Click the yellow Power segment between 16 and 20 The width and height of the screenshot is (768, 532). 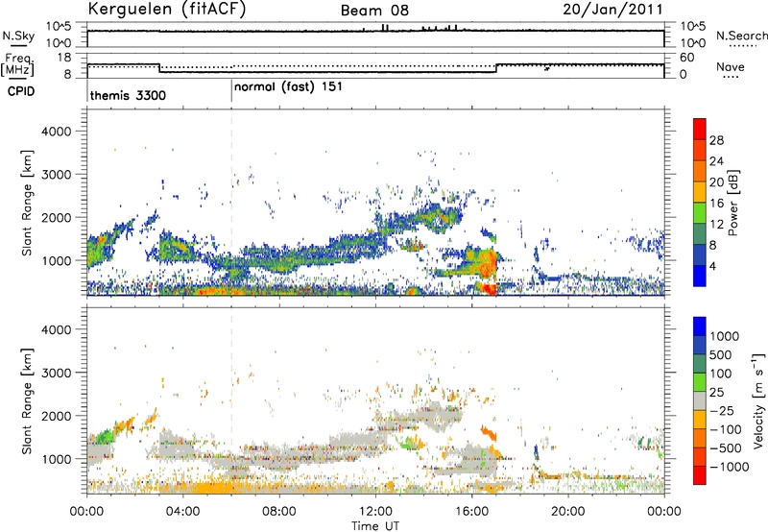(x=700, y=191)
